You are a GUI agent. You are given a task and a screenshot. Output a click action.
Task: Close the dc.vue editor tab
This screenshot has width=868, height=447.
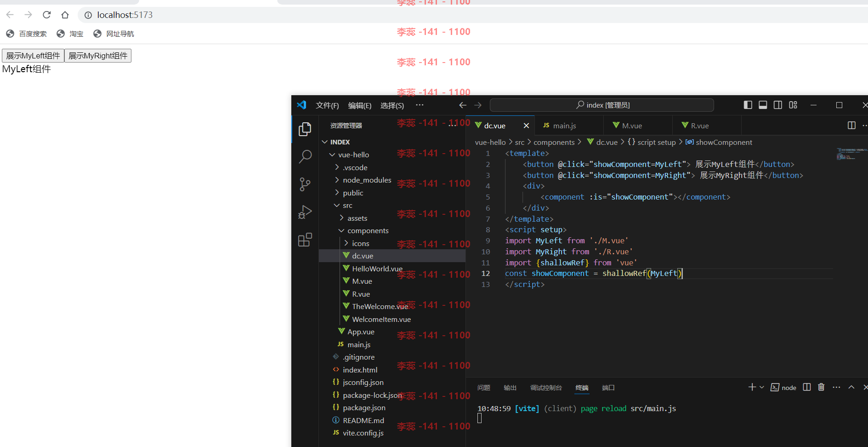pyautogui.click(x=527, y=126)
